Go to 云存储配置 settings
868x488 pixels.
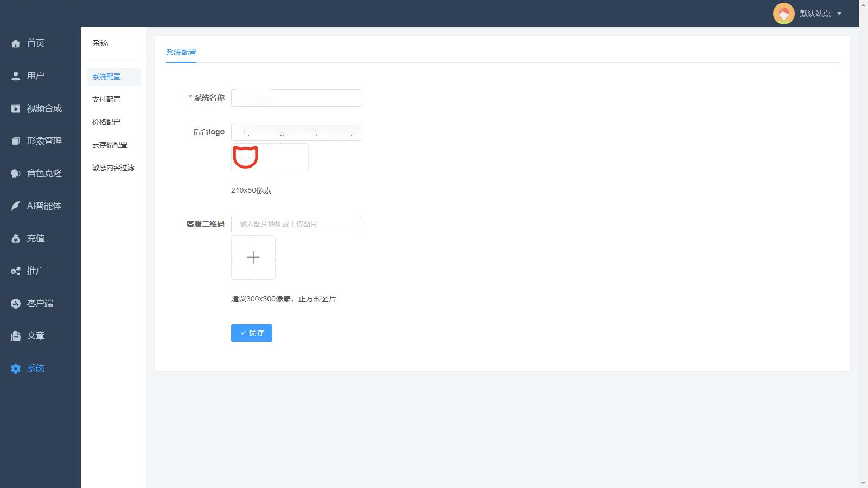110,145
